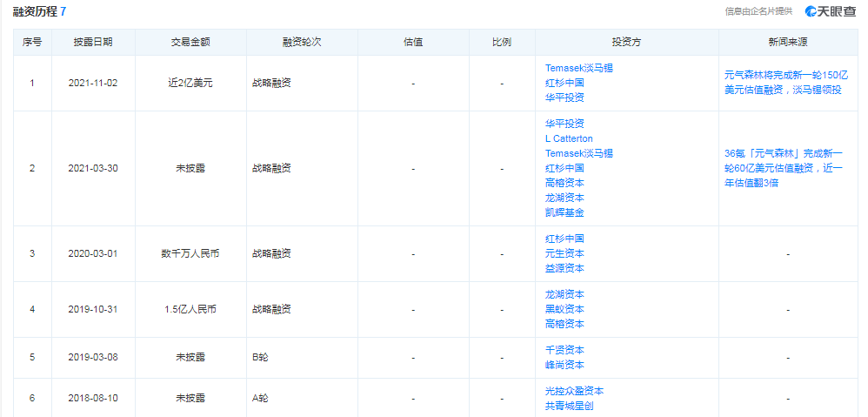Image resolution: width=868 pixels, height=417 pixels.
Task: Select the date cell 2021-03-30
Action: (93, 168)
